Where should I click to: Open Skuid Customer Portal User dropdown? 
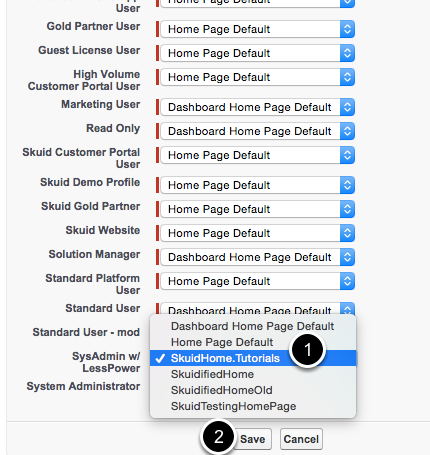tap(257, 155)
